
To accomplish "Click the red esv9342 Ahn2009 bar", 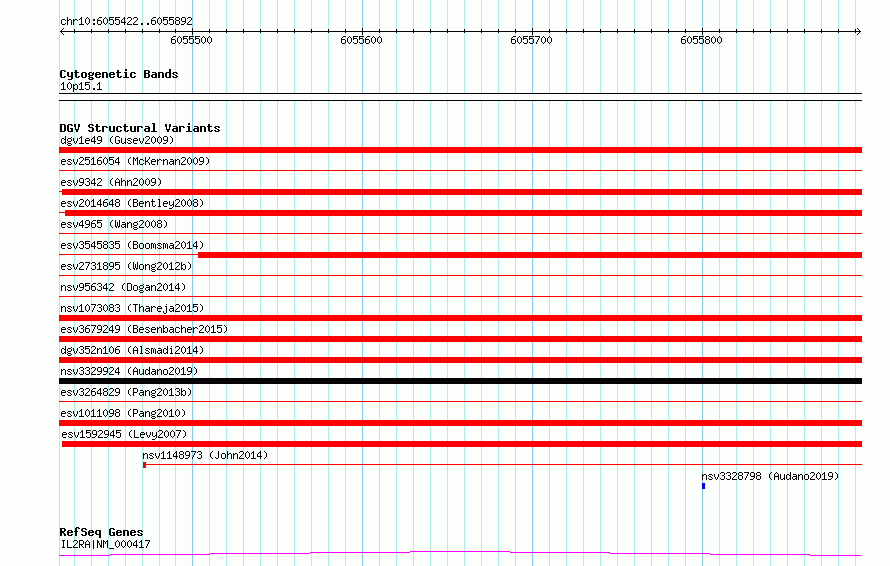I will tap(460, 192).
